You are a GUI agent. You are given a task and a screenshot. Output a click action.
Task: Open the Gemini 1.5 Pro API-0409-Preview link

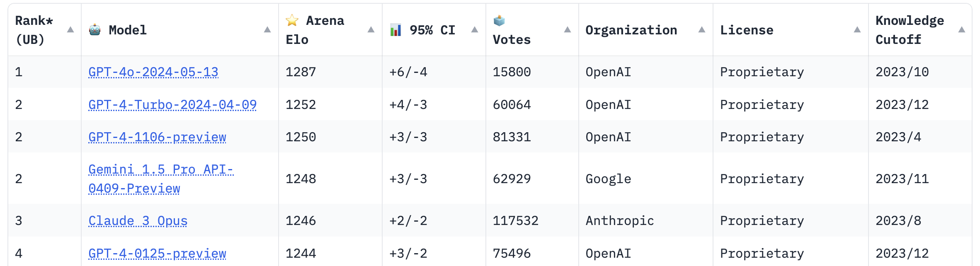point(161,179)
